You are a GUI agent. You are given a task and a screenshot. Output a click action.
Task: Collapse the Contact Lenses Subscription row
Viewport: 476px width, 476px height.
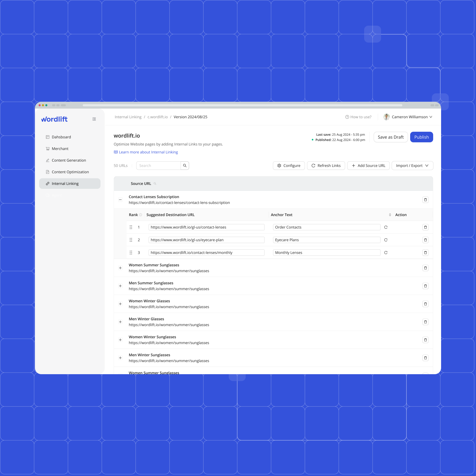[x=120, y=200]
